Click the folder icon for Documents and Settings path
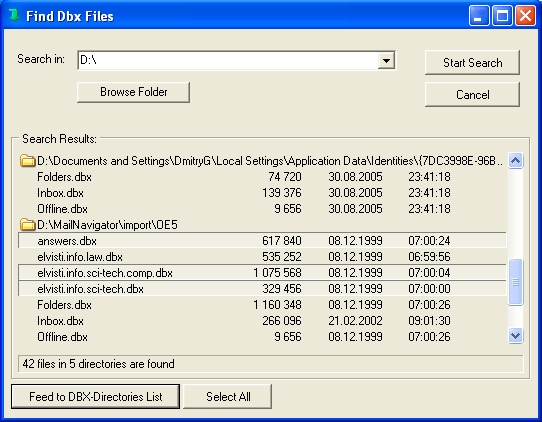The height and width of the screenshot is (422, 542). coord(27,161)
